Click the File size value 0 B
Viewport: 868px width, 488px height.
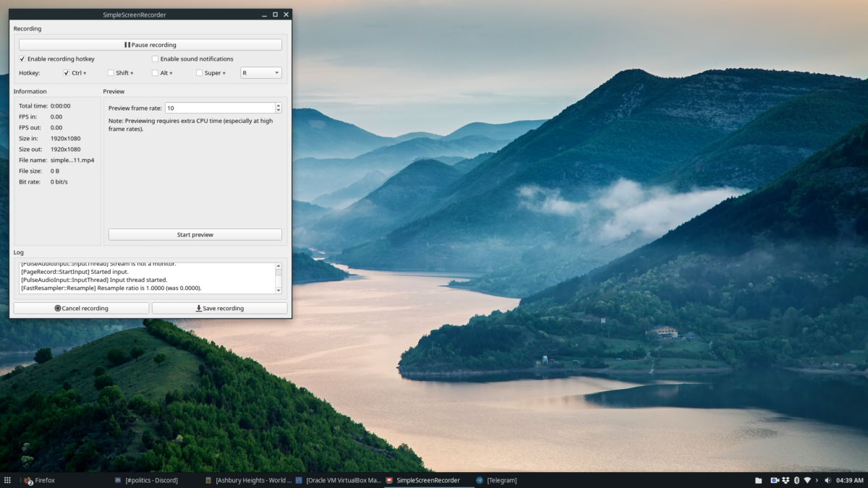[55, 171]
